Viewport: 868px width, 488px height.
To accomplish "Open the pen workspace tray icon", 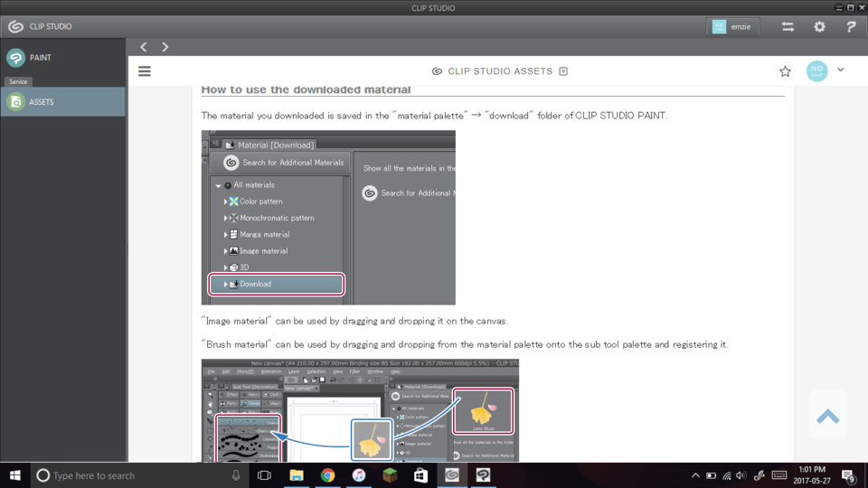I will [759, 475].
